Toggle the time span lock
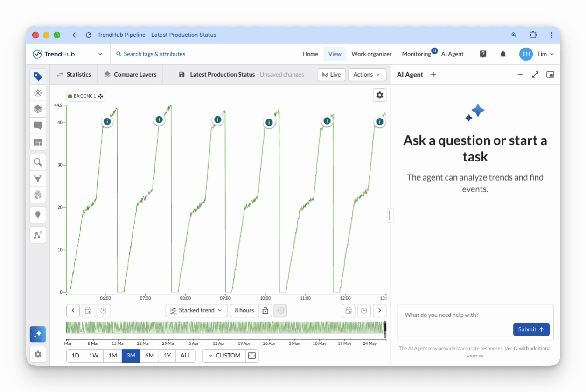Viewport: 586px width, 392px height. point(265,310)
